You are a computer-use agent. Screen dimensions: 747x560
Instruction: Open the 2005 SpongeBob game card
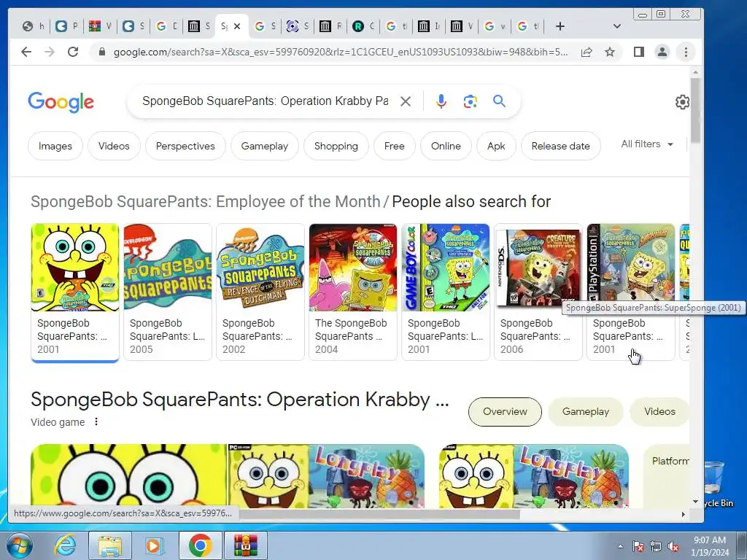coord(168,292)
